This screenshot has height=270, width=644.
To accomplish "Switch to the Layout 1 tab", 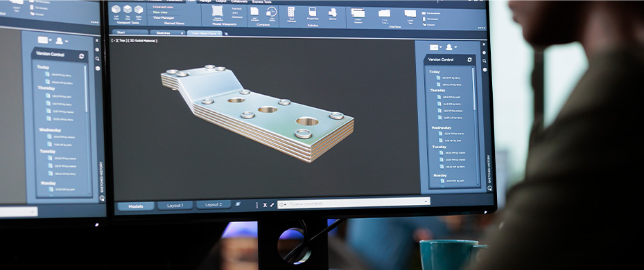I will (175, 205).
